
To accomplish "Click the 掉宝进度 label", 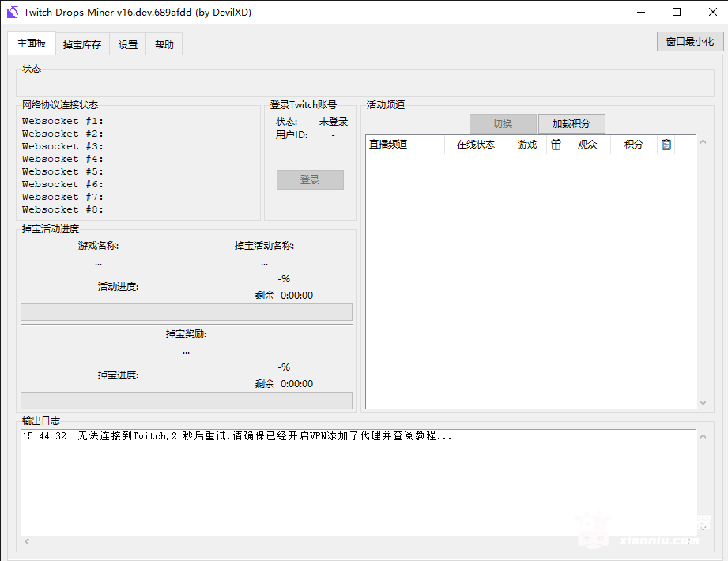I will point(118,375).
